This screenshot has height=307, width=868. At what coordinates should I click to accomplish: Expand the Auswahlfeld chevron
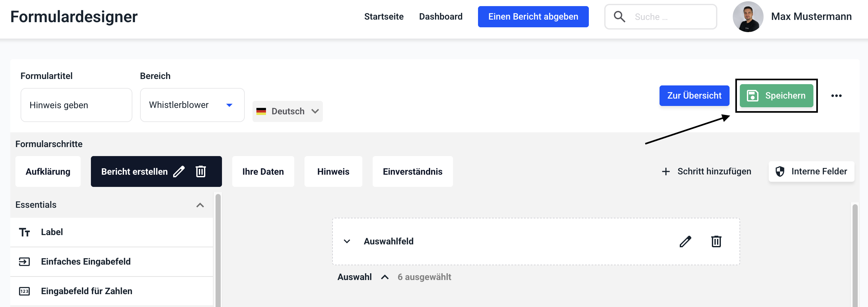click(x=347, y=241)
